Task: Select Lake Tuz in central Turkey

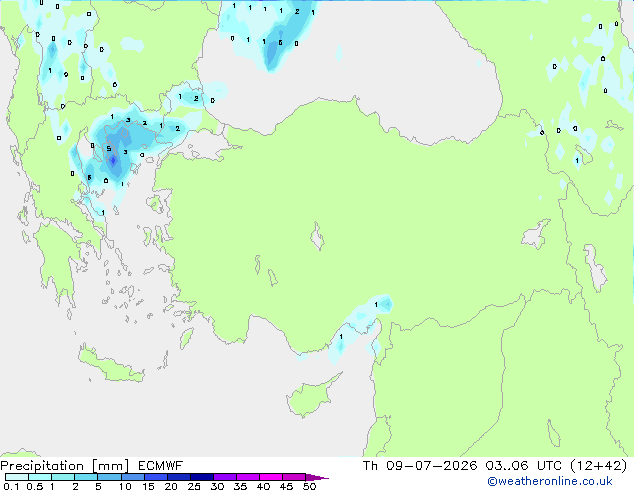Action: (317, 236)
